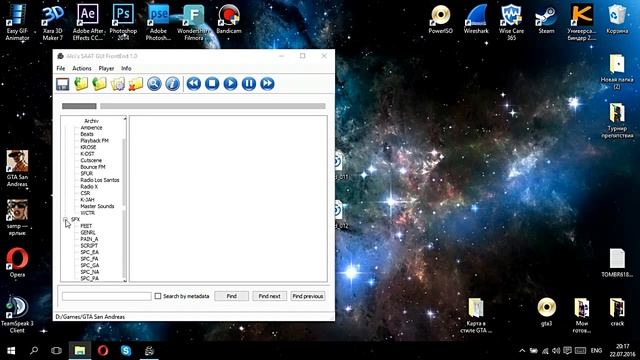Select the SFUR archive

[x=87, y=173]
